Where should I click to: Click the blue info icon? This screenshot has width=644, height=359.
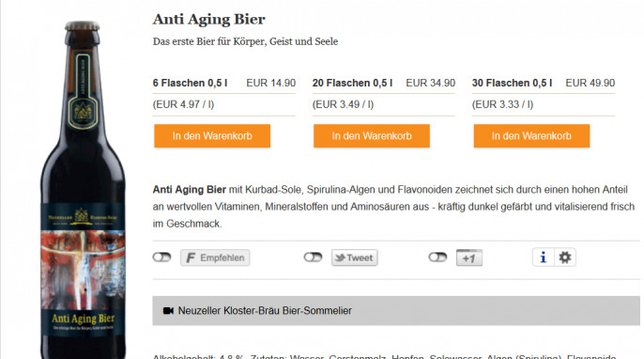pyautogui.click(x=543, y=258)
